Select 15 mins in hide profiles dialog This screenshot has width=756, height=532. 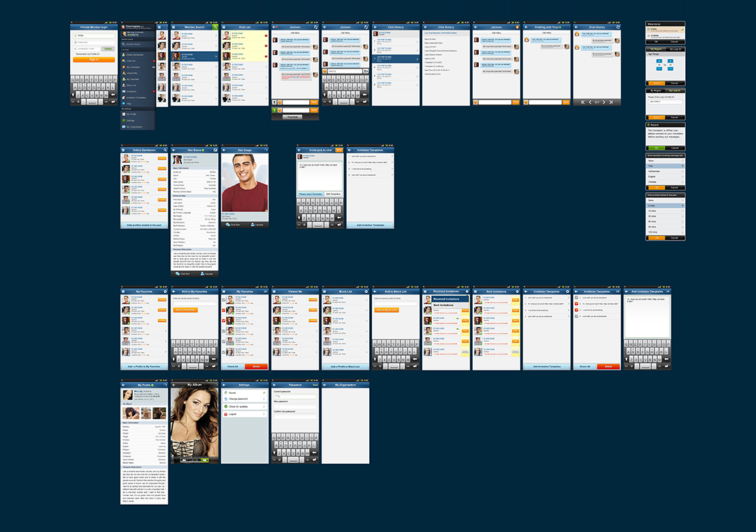coord(665,210)
